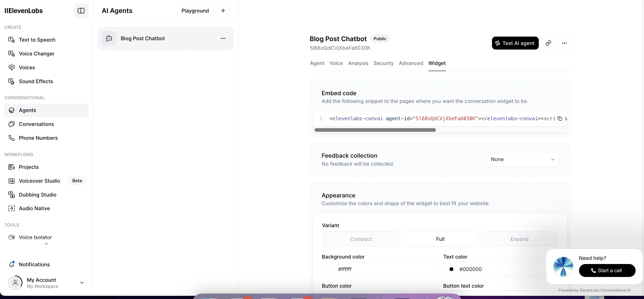This screenshot has width=644, height=299.
Task: Select the Expand widget variant
Action: (519, 239)
